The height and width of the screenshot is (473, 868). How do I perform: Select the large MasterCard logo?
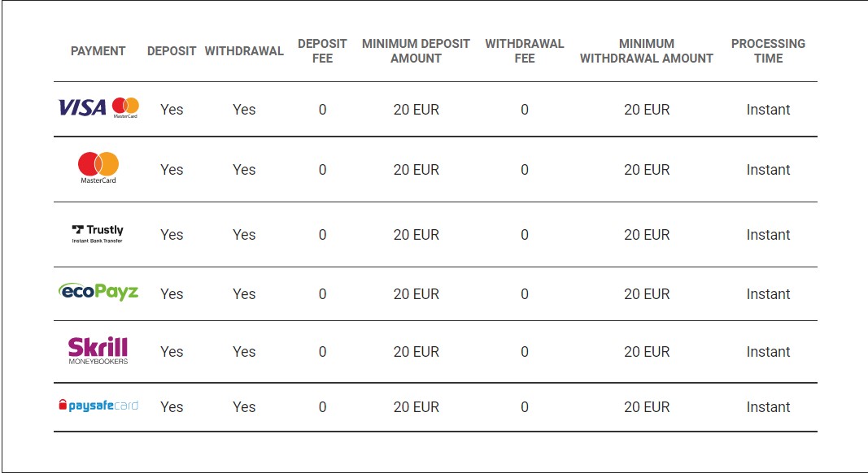(98, 167)
